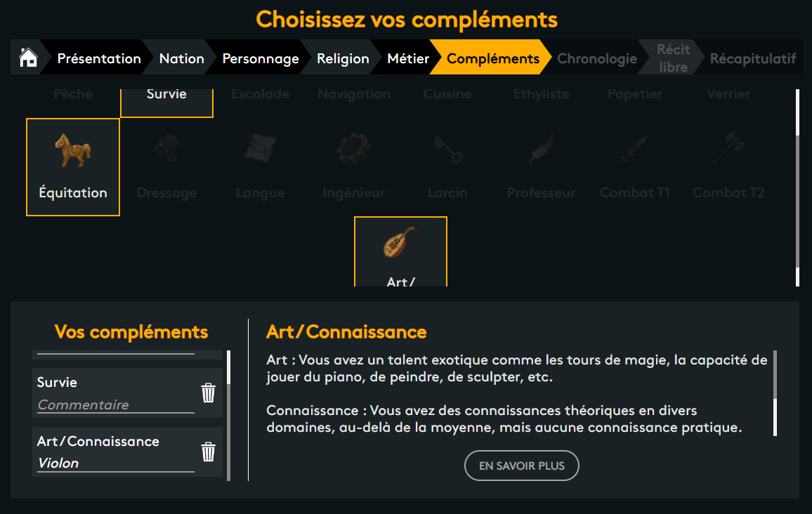Open the Métier step tab
The height and width of the screenshot is (514, 812).
[x=408, y=58]
